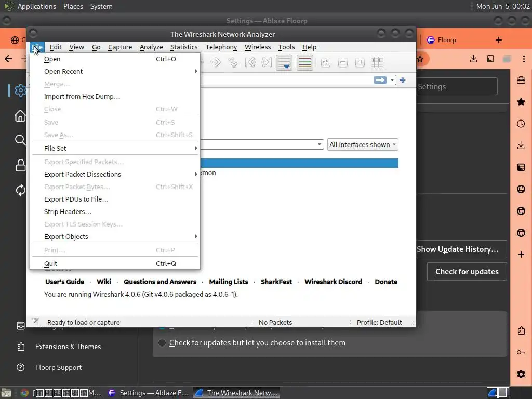
Task: Open General gear in Floorp settings
Action: (20, 90)
